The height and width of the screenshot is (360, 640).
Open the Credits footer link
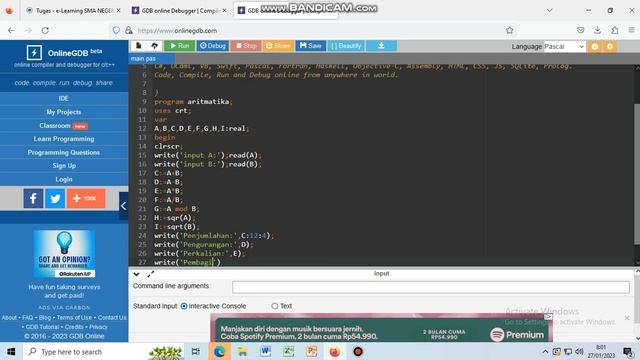(74, 327)
